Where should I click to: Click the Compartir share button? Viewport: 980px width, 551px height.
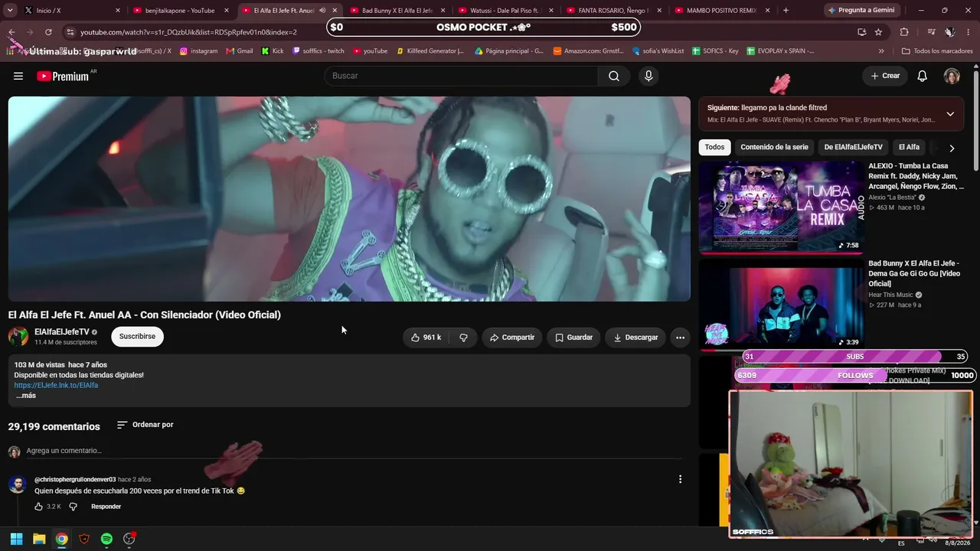[512, 337]
